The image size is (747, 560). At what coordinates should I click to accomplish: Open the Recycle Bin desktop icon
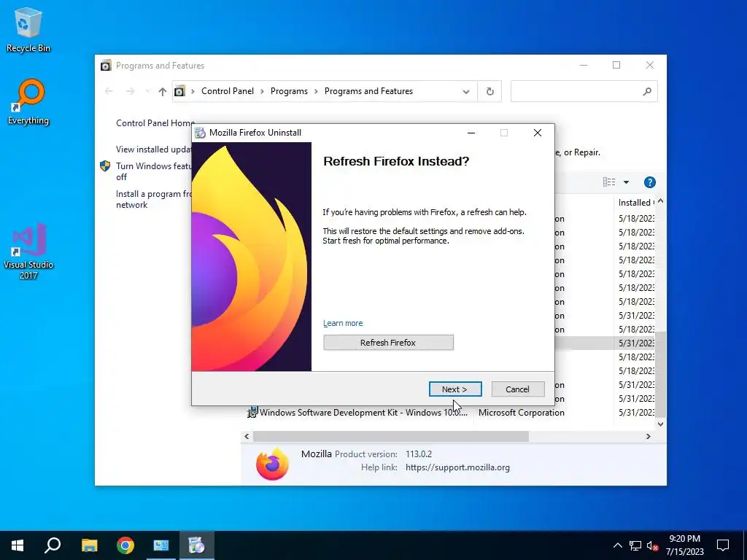coord(28,29)
